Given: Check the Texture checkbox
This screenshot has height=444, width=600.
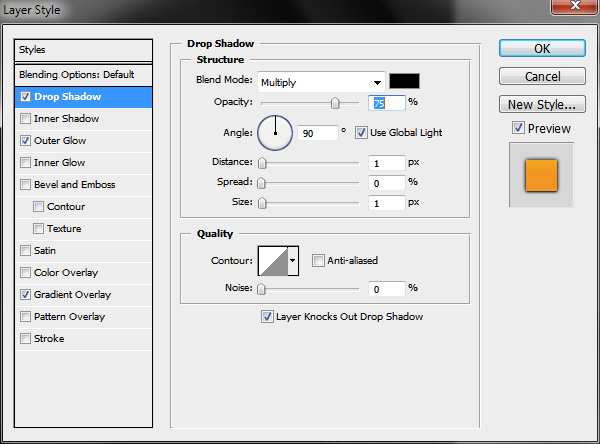Looking at the screenshot, I should [38, 229].
